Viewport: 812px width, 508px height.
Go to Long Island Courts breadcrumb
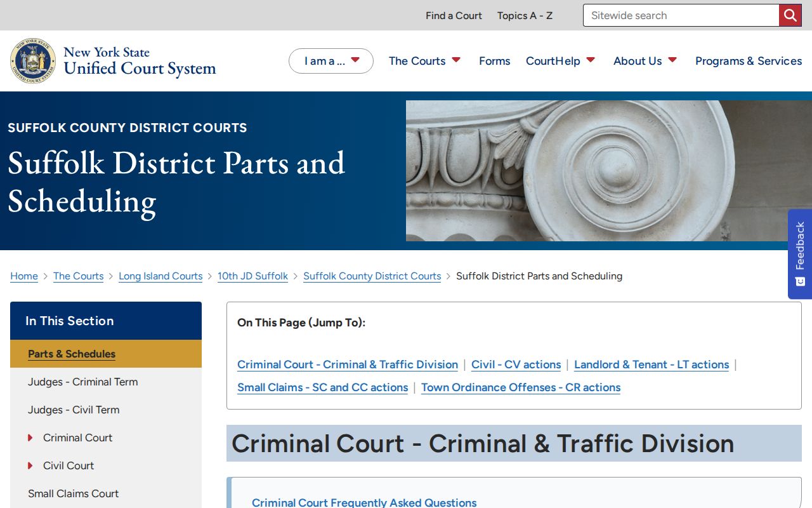pos(160,276)
